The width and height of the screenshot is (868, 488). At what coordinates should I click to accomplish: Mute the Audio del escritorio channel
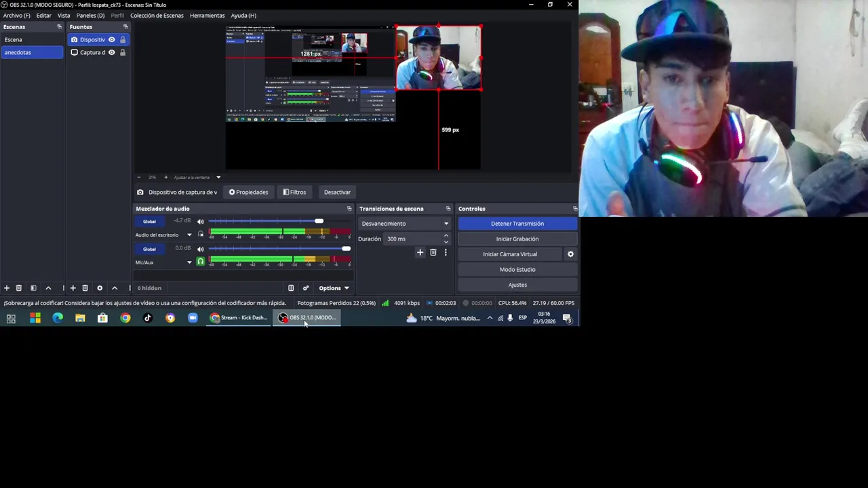[200, 222]
